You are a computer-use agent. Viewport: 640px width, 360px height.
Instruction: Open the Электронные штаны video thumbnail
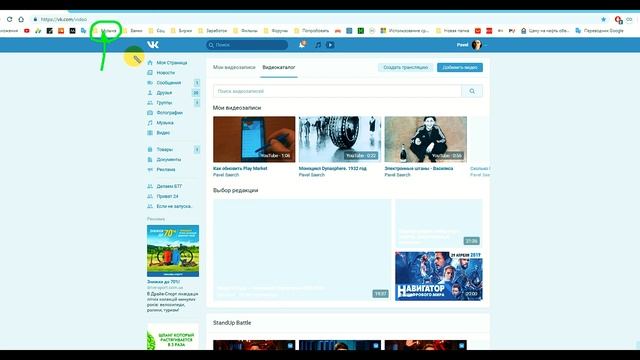pos(425,139)
